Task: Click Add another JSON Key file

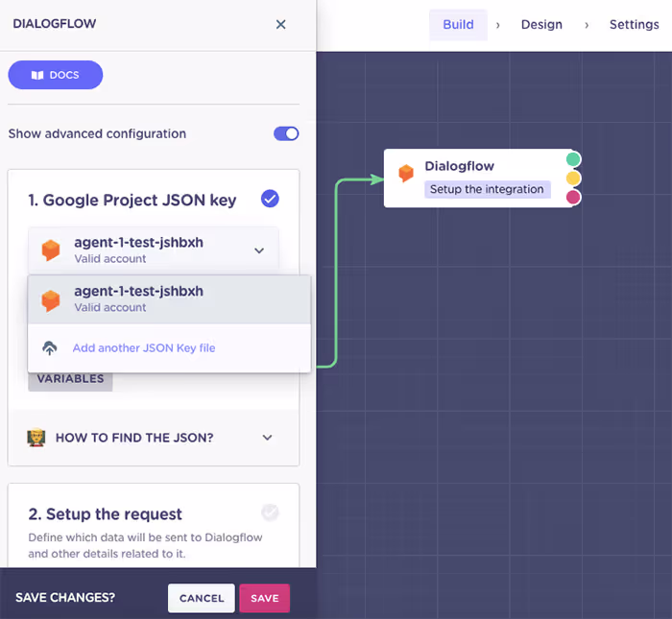Action: [144, 347]
